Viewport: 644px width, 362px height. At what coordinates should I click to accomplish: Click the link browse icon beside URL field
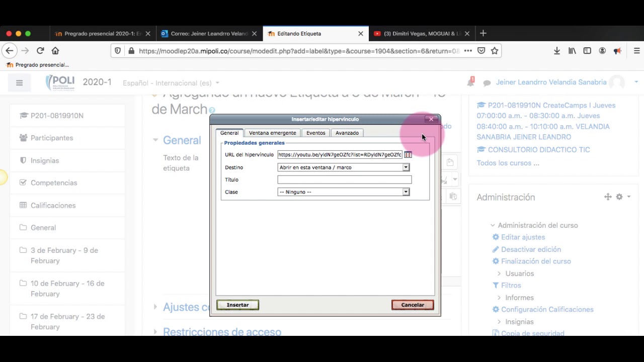pyautogui.click(x=408, y=155)
